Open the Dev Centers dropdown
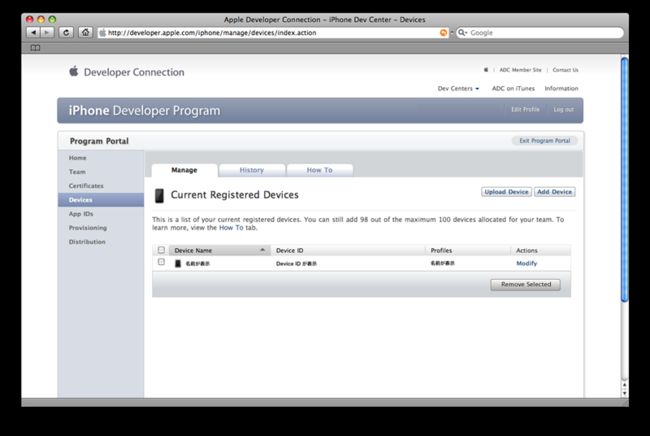Viewport: 650px width, 436px height. [x=458, y=88]
